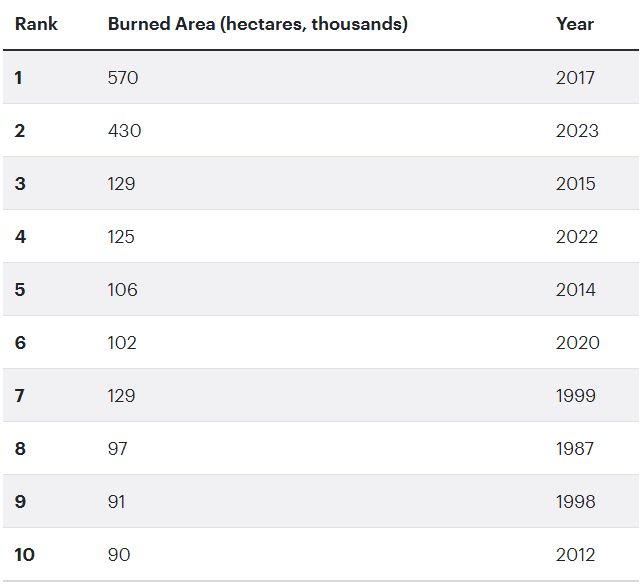Select the year 2020 cell
This screenshot has width=642, height=588.
tap(577, 343)
